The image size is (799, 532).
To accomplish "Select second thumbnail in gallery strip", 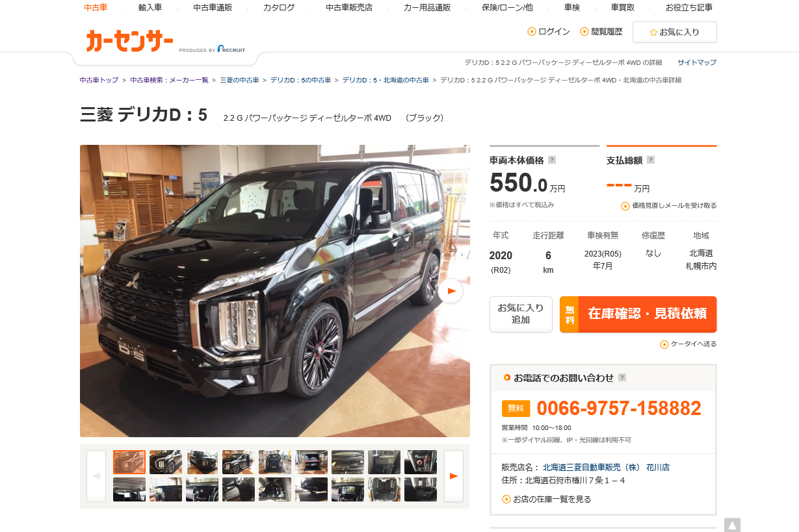I will [166, 462].
